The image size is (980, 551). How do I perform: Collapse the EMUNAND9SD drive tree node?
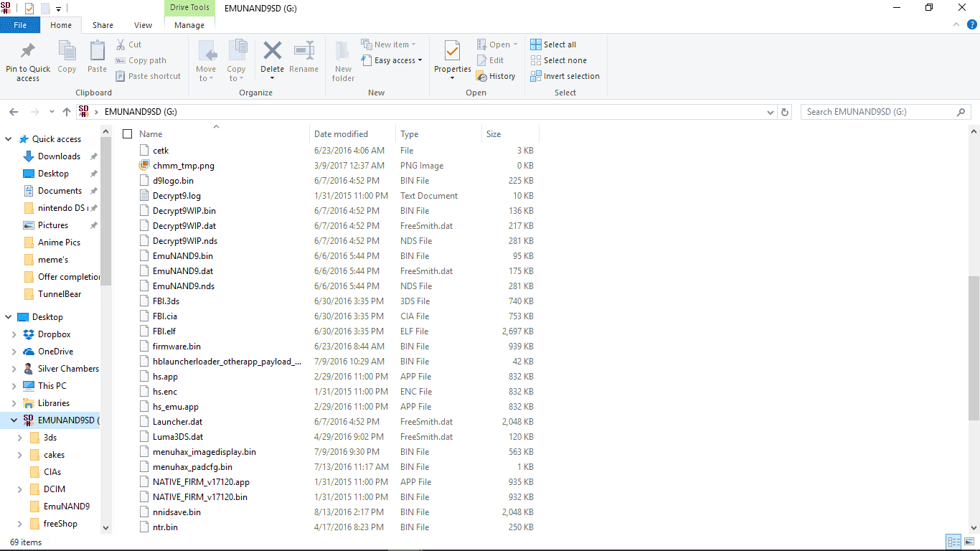pos(13,420)
